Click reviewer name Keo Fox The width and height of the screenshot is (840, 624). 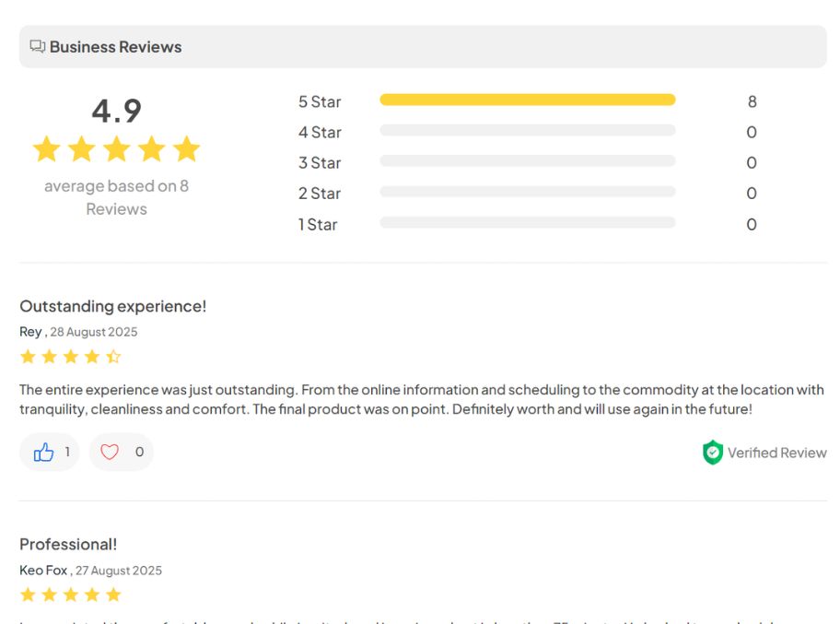coord(43,571)
